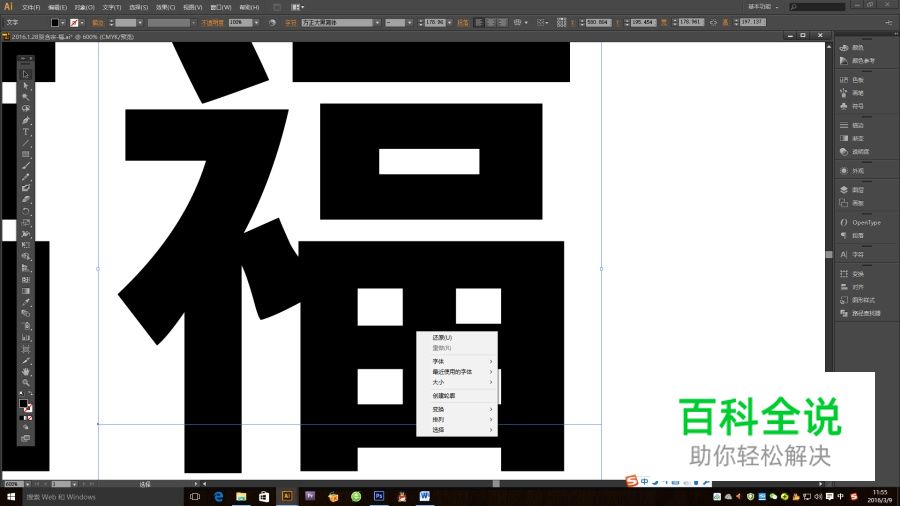The height and width of the screenshot is (506, 900).
Task: Swap fill and stroke in toolbox
Action: click(30, 395)
